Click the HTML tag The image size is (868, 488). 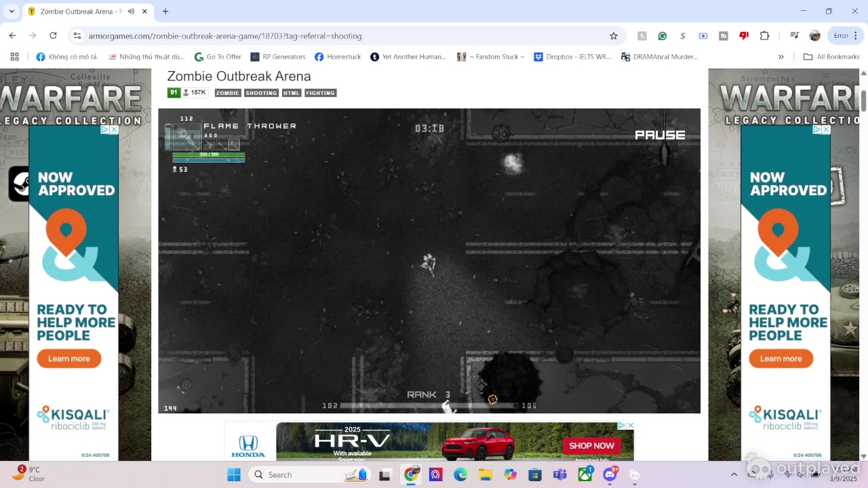(292, 93)
